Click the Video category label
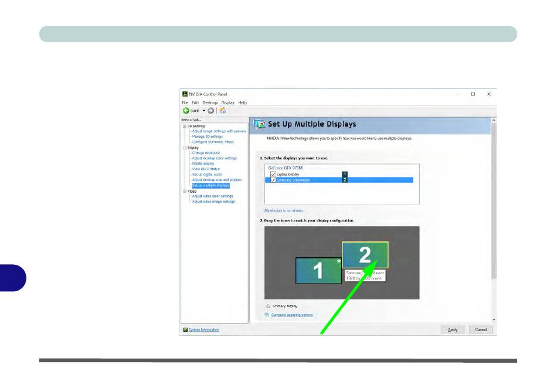The image size is (557, 392). pyautogui.click(x=192, y=192)
